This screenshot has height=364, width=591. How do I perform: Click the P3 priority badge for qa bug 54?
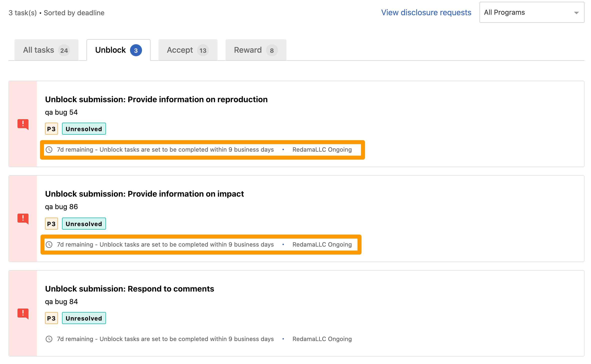click(x=51, y=129)
